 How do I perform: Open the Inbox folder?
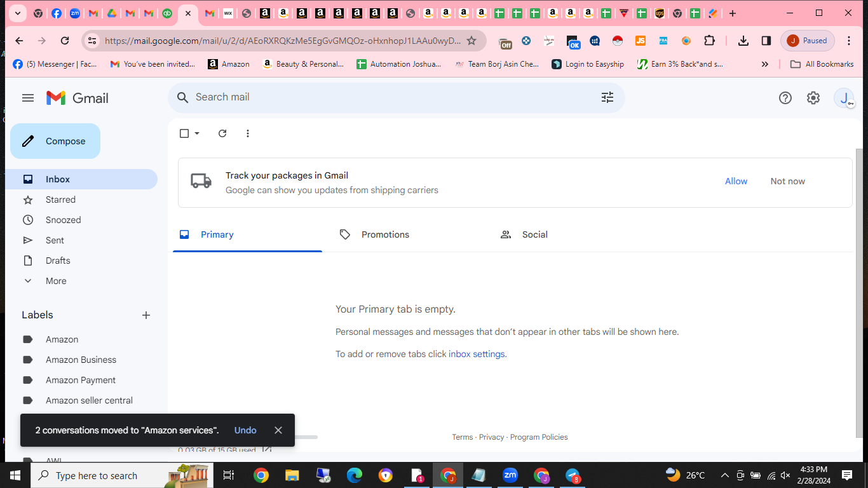point(81,179)
